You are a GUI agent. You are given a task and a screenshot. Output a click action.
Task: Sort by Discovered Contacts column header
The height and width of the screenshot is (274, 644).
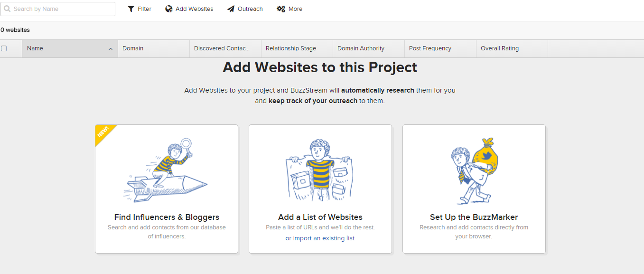[x=225, y=48]
